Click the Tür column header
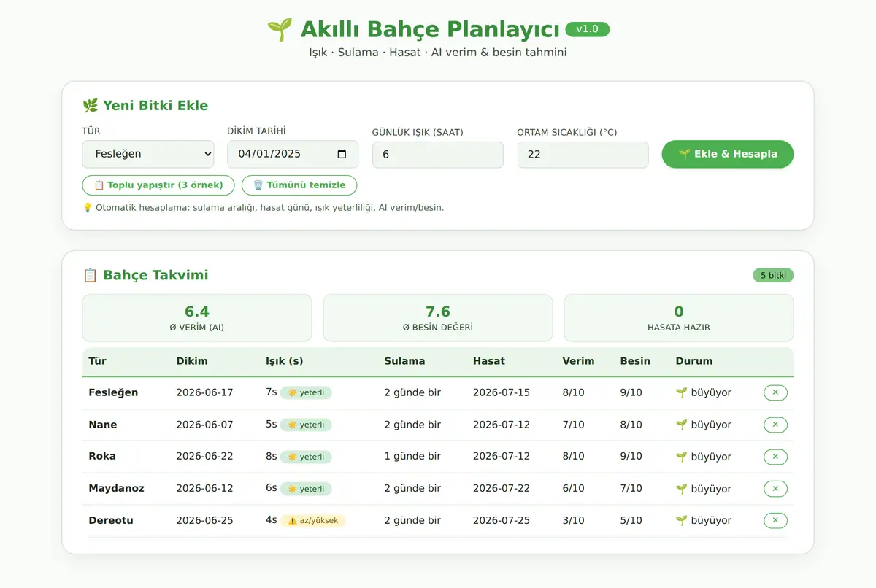This screenshot has height=588, width=876. pyautogui.click(x=98, y=361)
